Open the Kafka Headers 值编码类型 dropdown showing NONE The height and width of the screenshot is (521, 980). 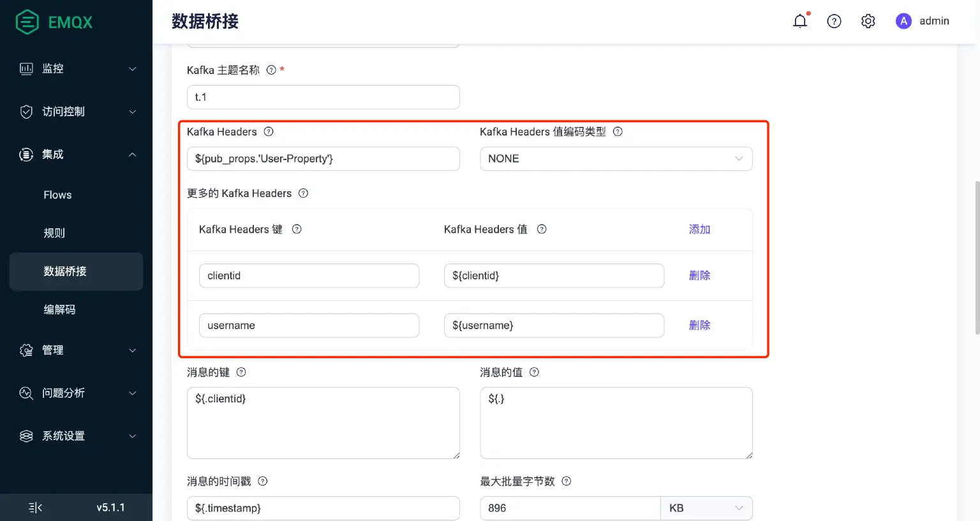point(615,158)
